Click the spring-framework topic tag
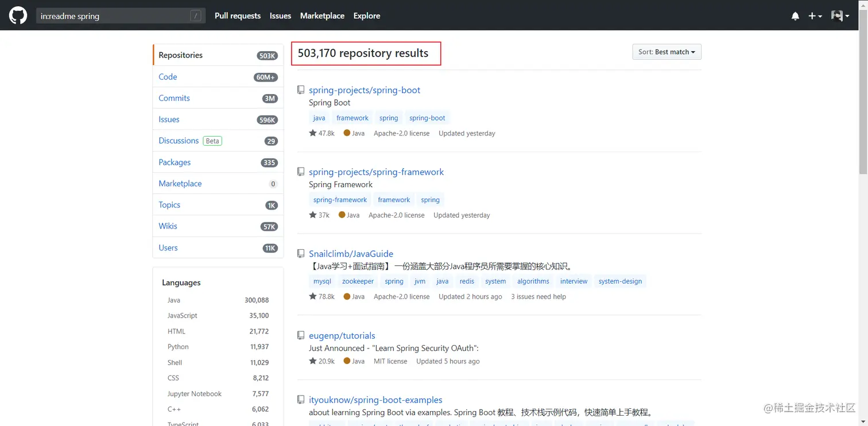Viewport: 868px width, 426px height. (340, 200)
